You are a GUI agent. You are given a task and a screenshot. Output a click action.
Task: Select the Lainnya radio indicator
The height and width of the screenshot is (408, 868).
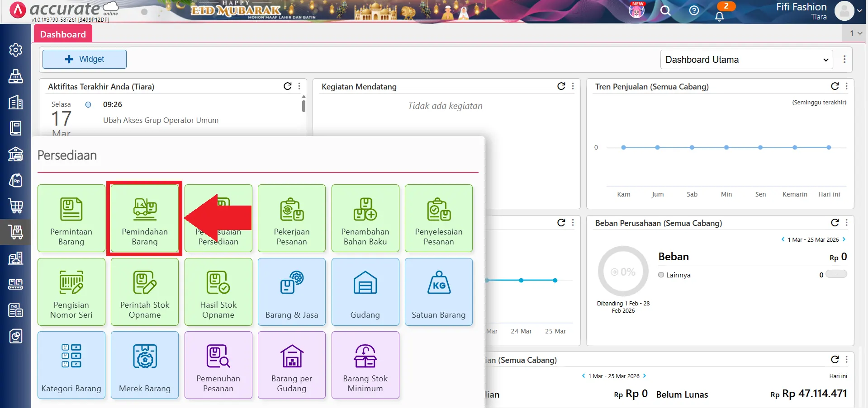(661, 275)
